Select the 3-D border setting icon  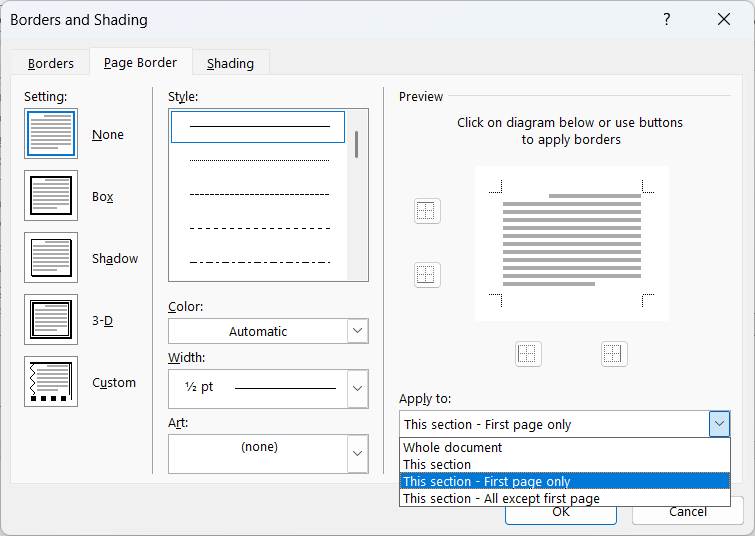[51, 320]
